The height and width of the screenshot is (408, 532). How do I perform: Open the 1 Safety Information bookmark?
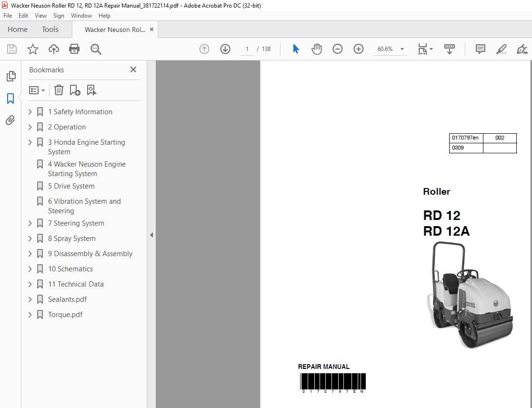[x=80, y=112]
